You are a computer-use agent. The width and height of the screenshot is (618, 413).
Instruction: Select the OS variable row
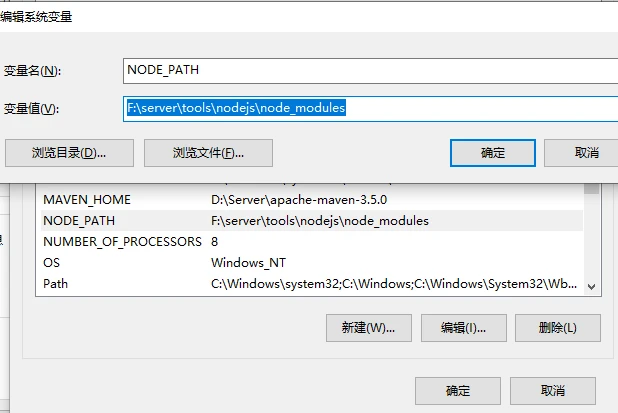coord(52,263)
